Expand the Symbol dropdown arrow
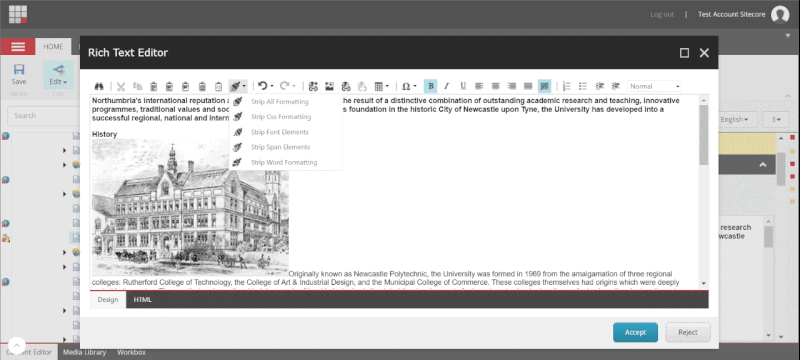Image resolution: width=800 pixels, height=360 pixels. pos(415,86)
